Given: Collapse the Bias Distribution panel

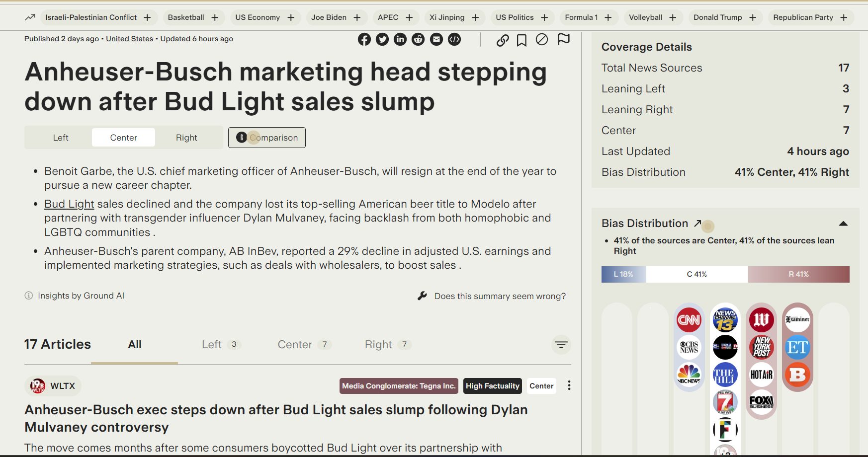Looking at the screenshot, I should (x=844, y=224).
